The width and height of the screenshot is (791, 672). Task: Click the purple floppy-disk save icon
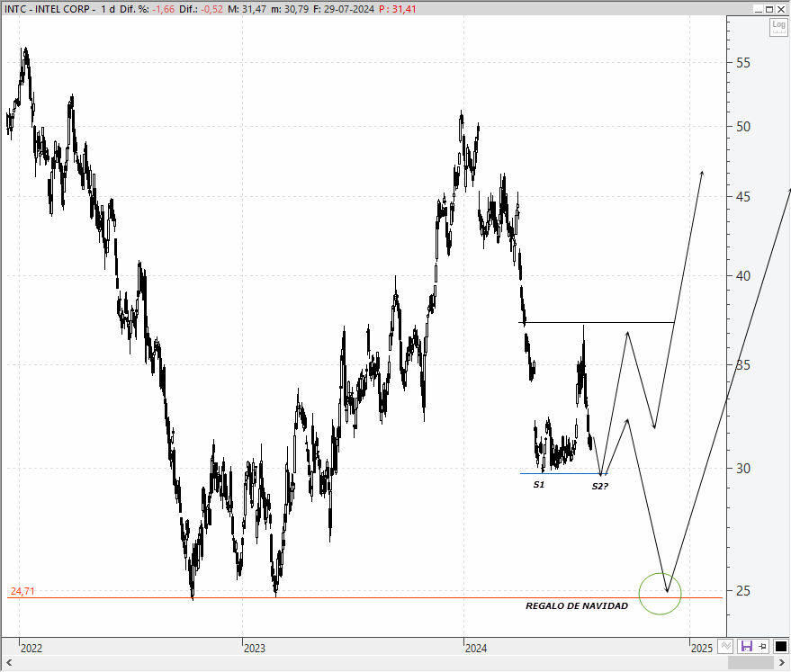click(x=746, y=646)
